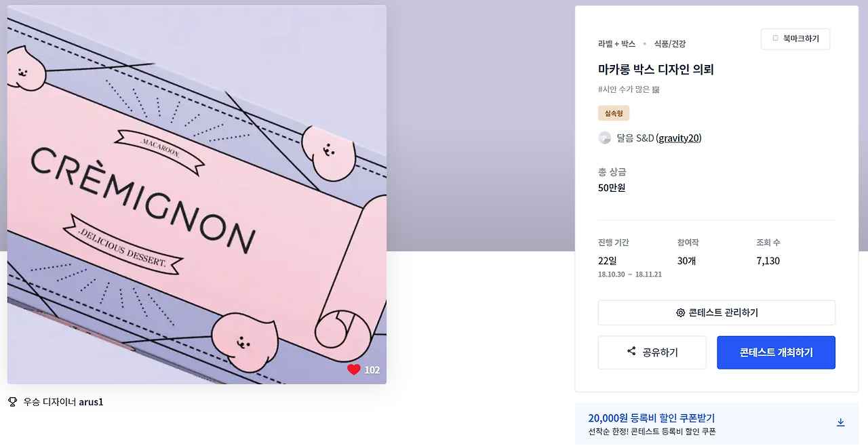Open the 달음 S&D profile avatar
The width and height of the screenshot is (868, 448).
[x=605, y=138]
